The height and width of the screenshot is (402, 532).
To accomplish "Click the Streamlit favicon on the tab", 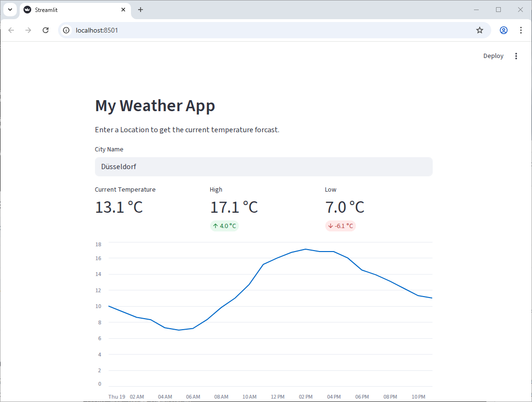I will tap(27, 10).
